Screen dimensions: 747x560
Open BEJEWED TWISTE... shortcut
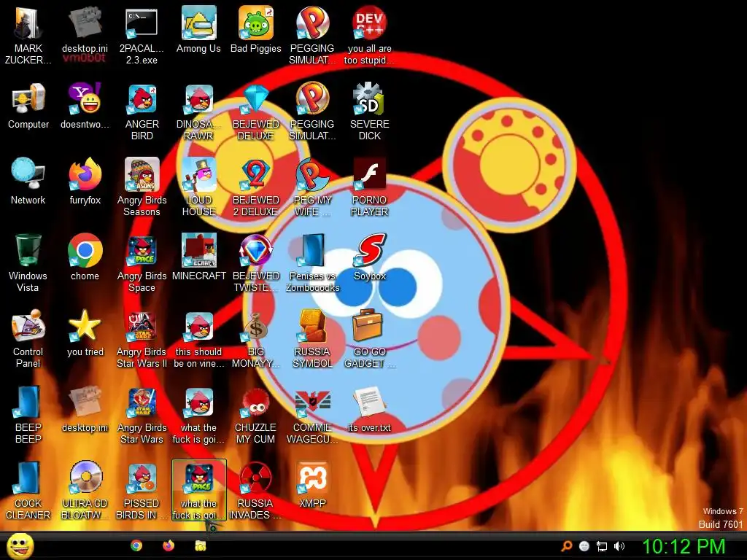pos(256,262)
